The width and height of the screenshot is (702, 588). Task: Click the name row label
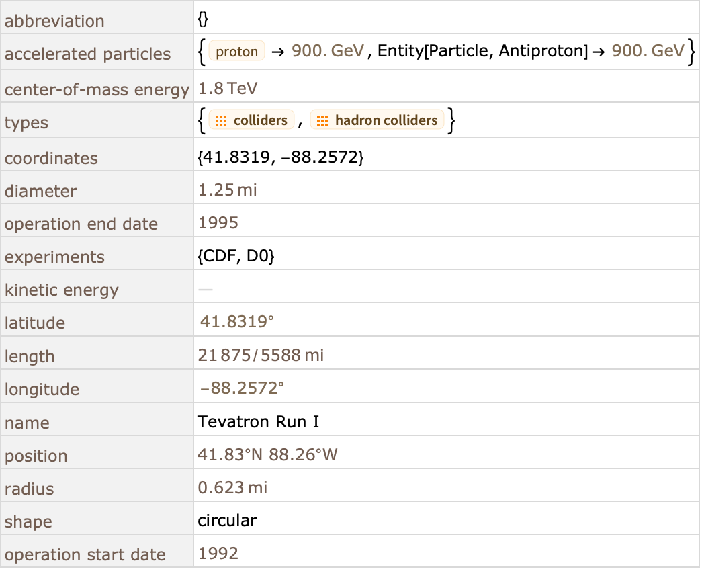(x=28, y=423)
